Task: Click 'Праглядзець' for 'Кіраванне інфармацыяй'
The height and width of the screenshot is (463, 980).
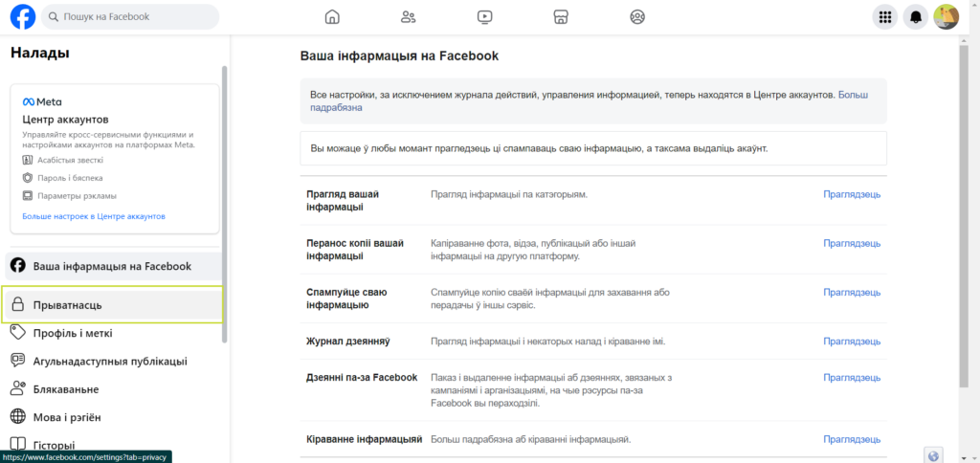Action: pos(852,439)
